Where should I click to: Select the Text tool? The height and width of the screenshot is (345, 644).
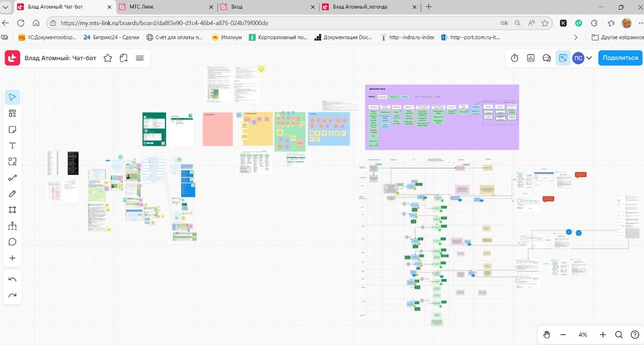(13, 145)
